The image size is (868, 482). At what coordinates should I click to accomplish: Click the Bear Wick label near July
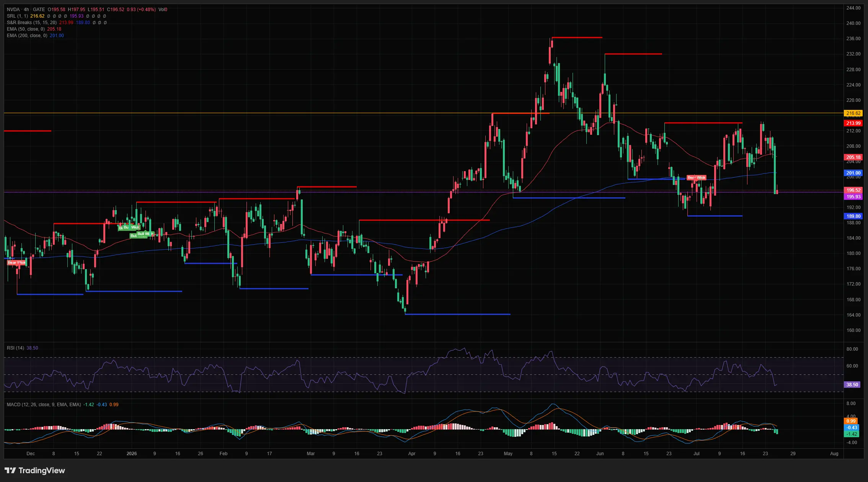pos(697,178)
